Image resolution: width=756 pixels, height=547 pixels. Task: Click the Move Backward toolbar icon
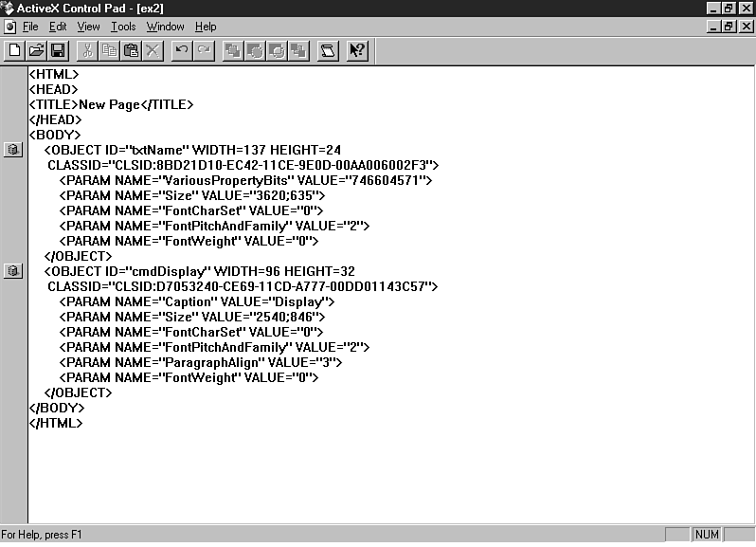coord(277,50)
